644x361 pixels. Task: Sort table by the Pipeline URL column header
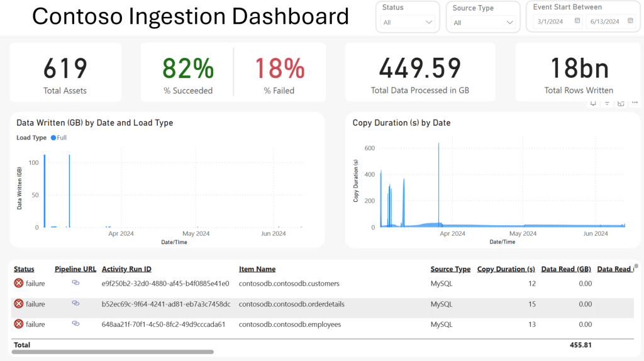click(x=75, y=269)
